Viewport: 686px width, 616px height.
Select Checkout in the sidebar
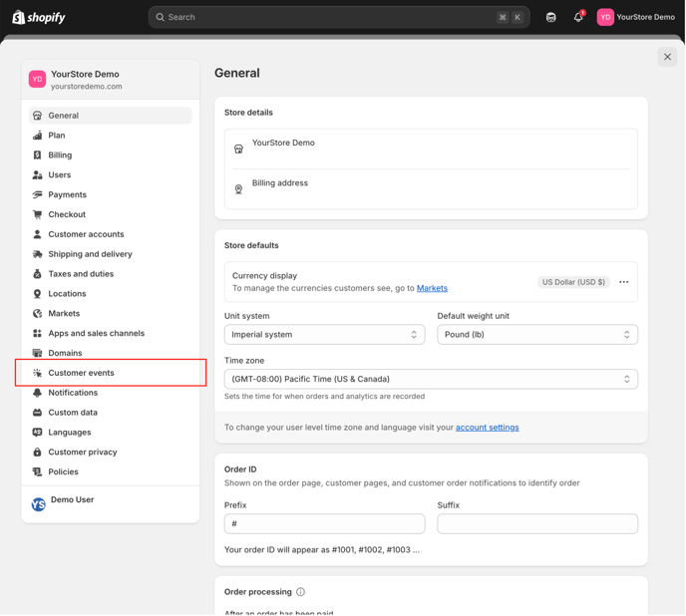[111, 214]
